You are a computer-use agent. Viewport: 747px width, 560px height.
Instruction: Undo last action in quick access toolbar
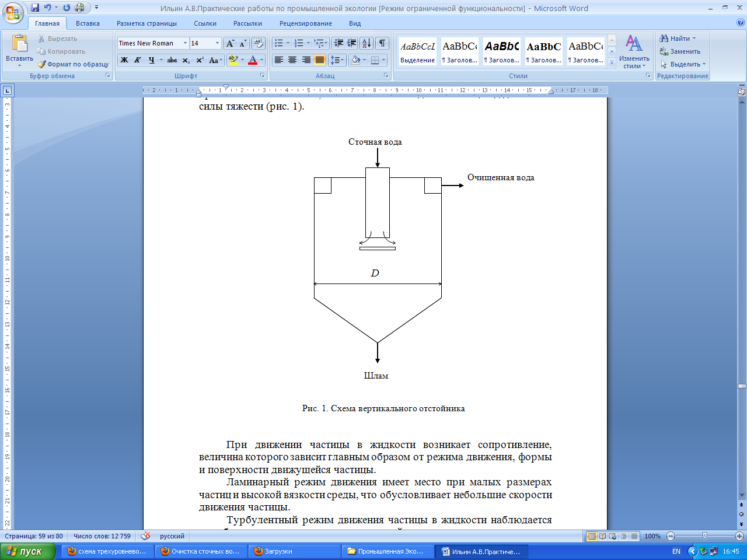pos(48,8)
